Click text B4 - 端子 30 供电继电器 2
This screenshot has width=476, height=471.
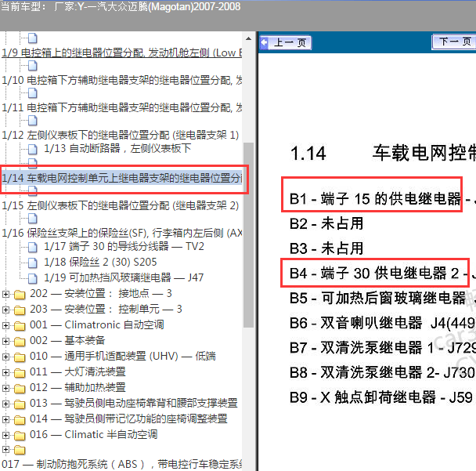tap(374, 274)
